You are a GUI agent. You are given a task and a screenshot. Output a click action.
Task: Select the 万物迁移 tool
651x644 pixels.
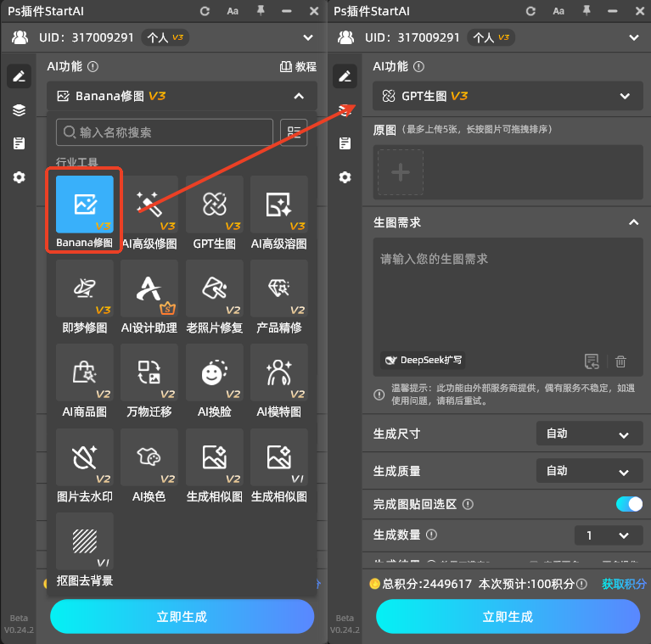pos(149,372)
